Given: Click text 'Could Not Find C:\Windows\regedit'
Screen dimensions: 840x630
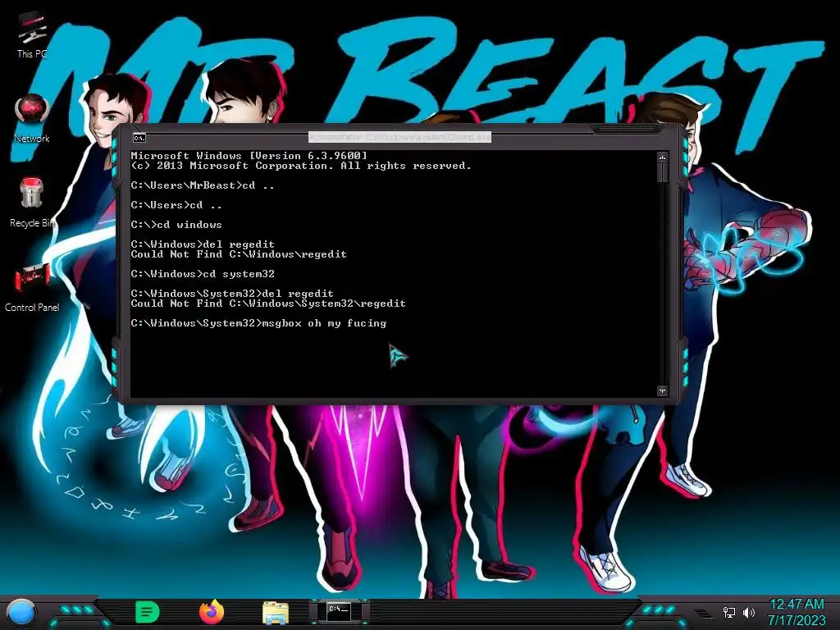Looking at the screenshot, I should point(239,254).
